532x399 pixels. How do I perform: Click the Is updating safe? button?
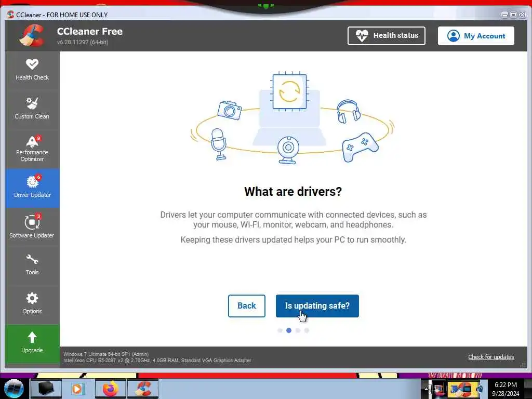(317, 305)
